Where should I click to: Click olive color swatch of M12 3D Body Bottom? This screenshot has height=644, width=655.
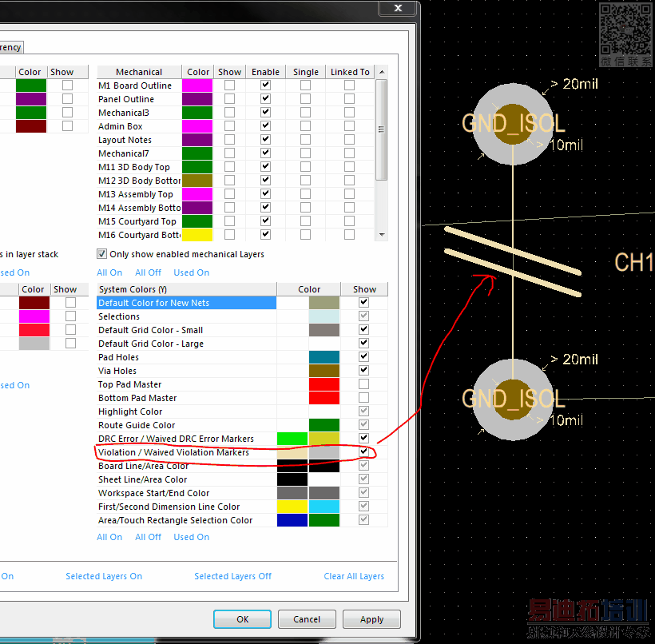click(197, 181)
